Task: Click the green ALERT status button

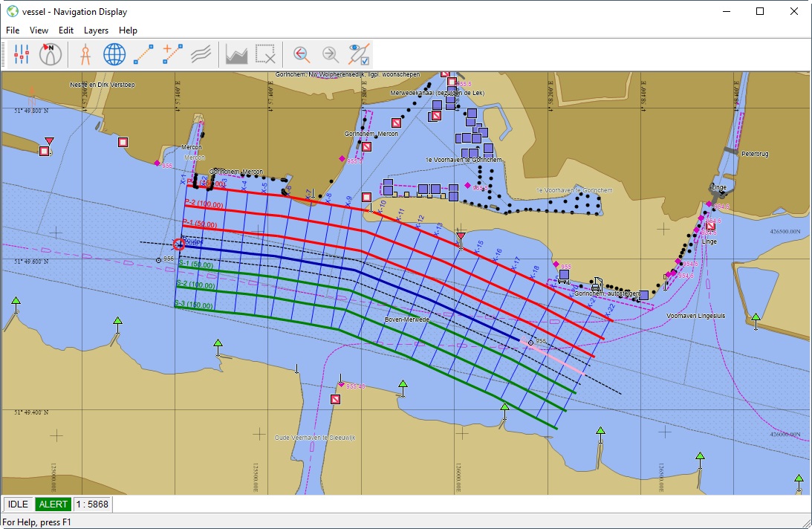Action: point(53,504)
